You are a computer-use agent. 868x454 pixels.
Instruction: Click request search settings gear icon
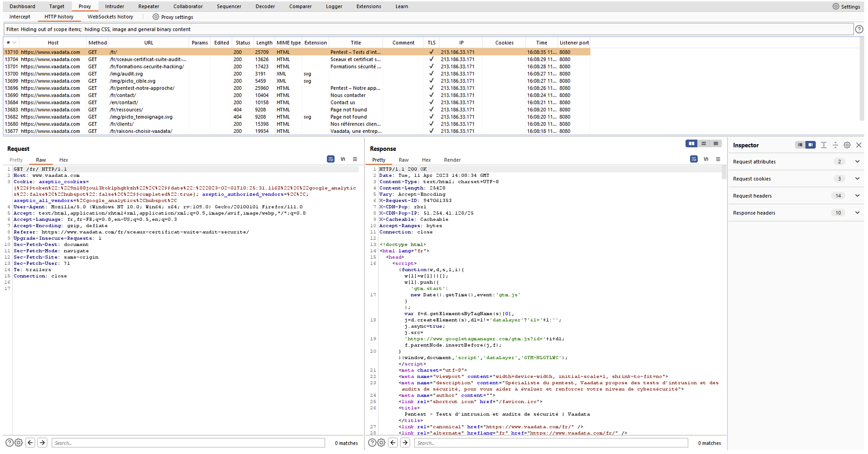coord(18,443)
